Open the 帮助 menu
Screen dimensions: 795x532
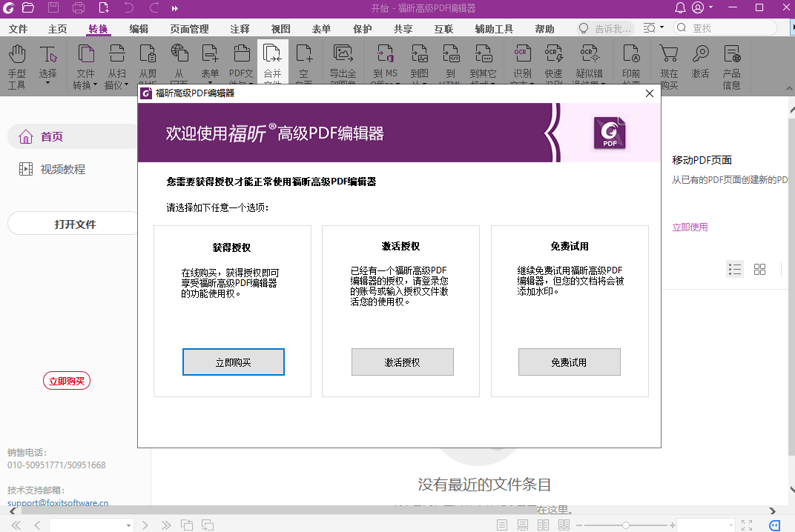click(x=544, y=28)
